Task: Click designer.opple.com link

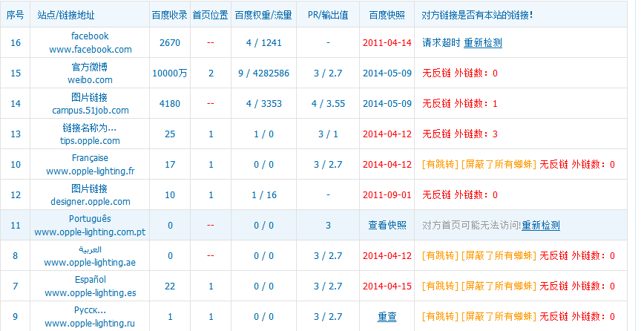Action: [90, 202]
